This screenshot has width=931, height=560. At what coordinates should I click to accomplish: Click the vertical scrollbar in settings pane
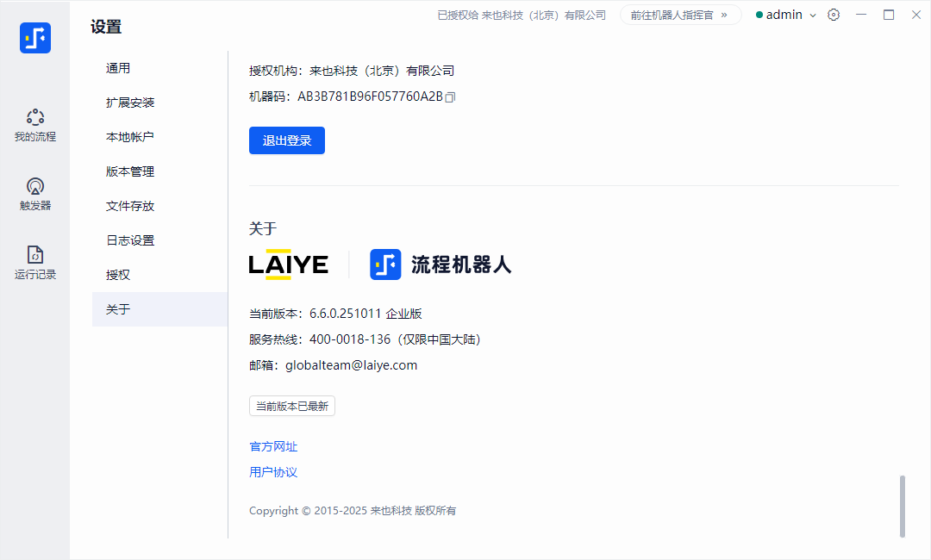pos(903,506)
